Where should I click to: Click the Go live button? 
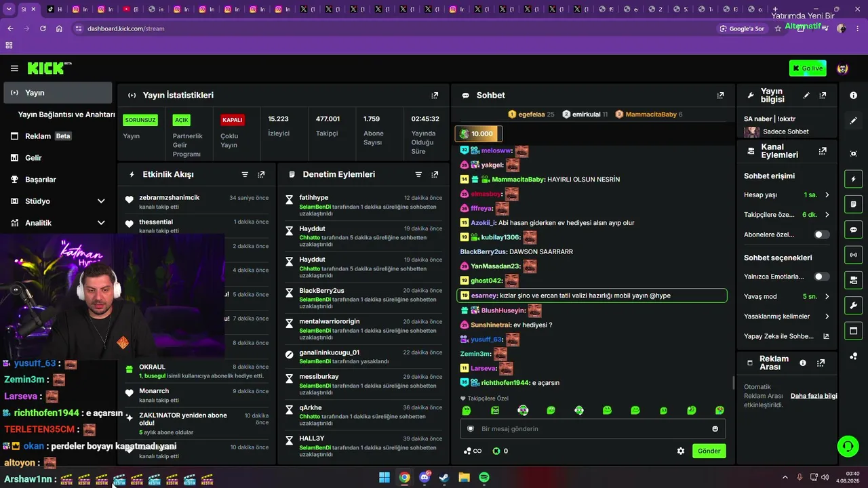[808, 68]
